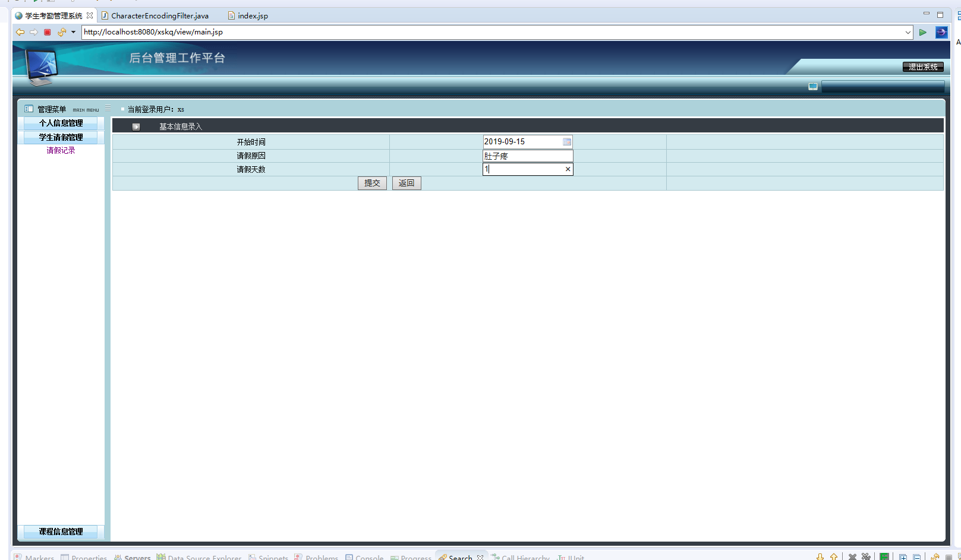
Task: Remove all matches in Search view
Action: [866, 557]
